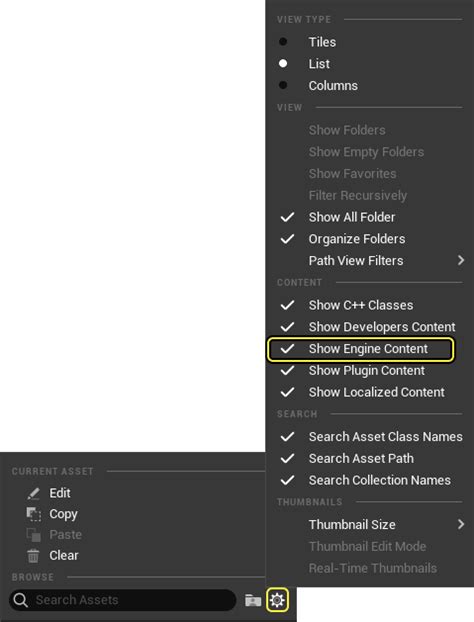Screen dimensions: 474x622
Task: Select the Tiles view type radio button
Action: [x=283, y=42]
